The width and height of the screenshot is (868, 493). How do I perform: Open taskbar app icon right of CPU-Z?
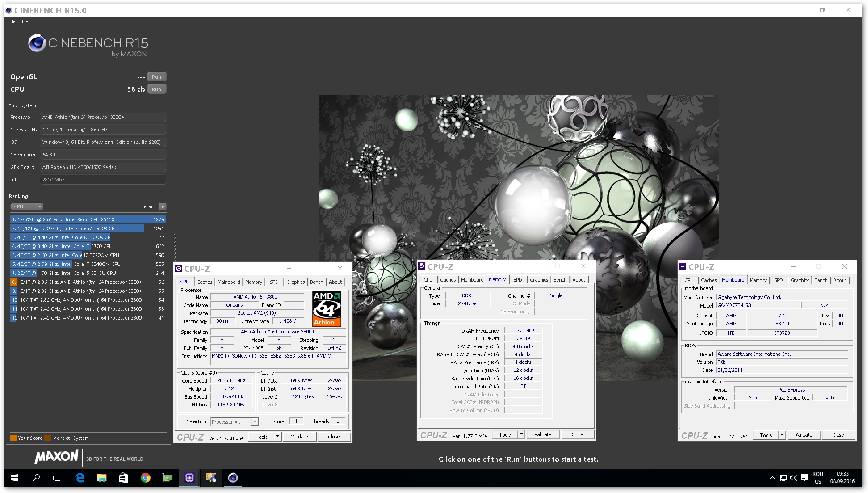(x=211, y=478)
